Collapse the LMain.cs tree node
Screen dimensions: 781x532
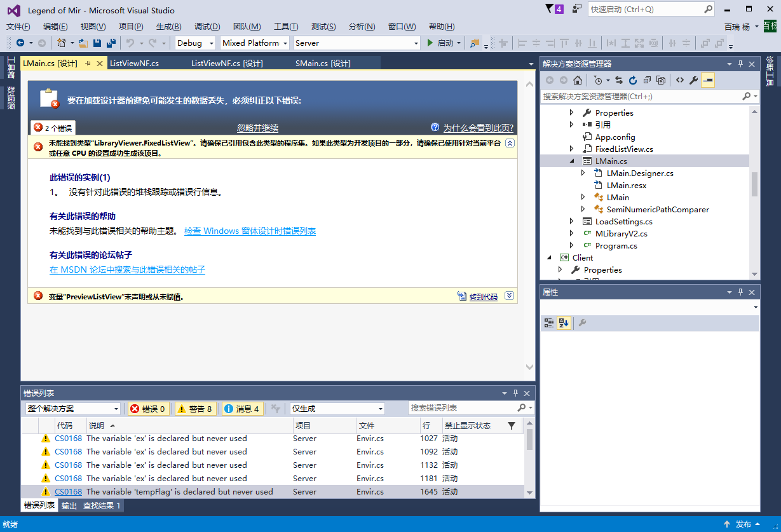click(x=572, y=161)
